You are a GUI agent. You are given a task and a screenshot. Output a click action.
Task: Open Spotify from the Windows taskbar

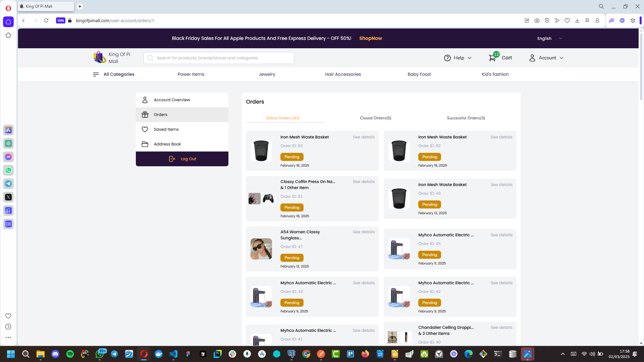(70, 354)
